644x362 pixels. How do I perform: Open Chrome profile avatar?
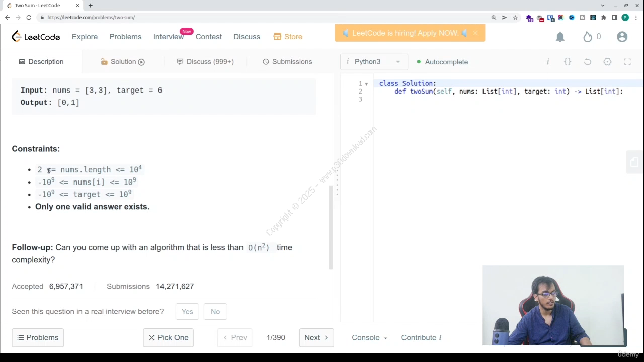tap(625, 18)
